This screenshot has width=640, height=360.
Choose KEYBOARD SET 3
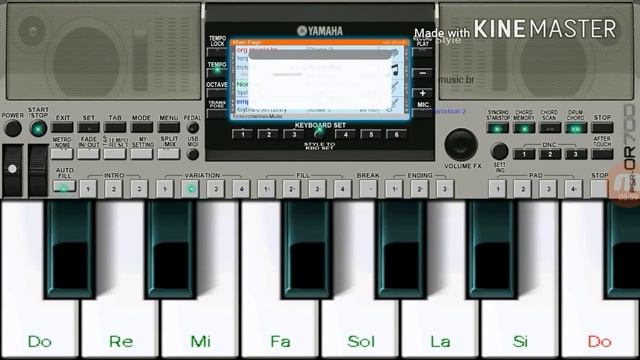coord(294,134)
